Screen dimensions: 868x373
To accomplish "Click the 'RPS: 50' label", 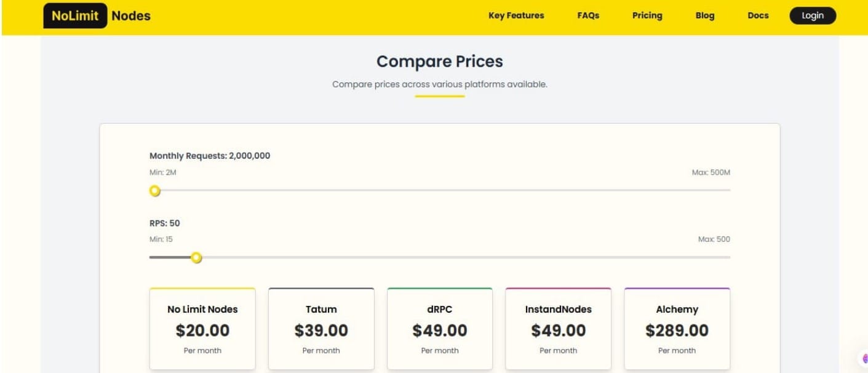I will point(165,223).
